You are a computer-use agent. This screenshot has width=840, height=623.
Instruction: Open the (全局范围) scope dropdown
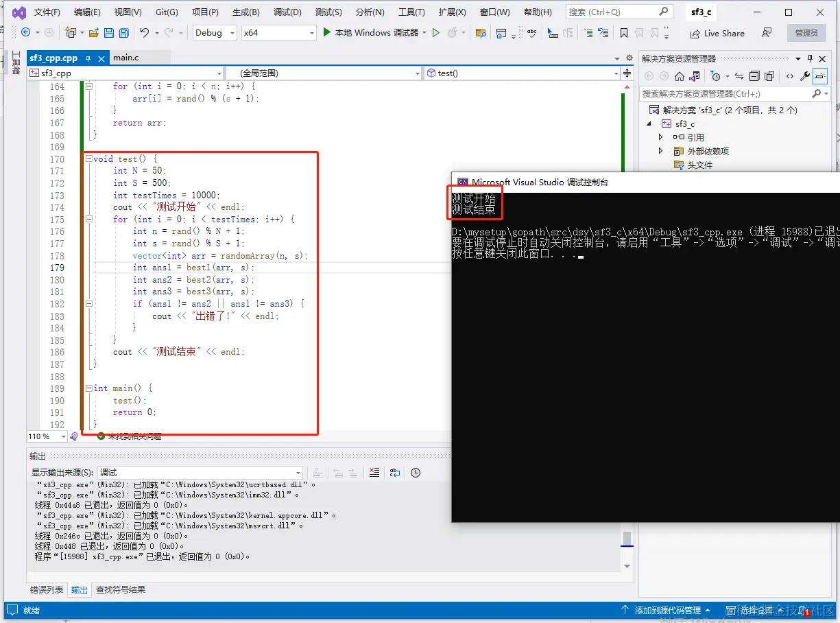(x=324, y=73)
